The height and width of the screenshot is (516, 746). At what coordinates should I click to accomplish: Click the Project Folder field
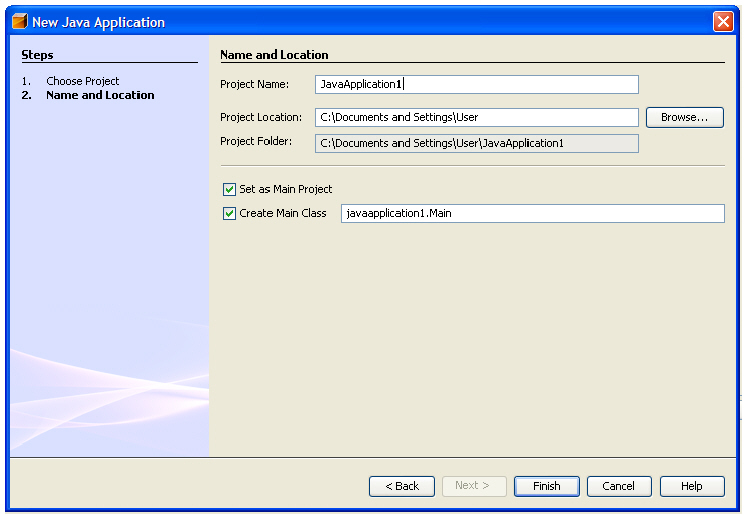coord(477,144)
